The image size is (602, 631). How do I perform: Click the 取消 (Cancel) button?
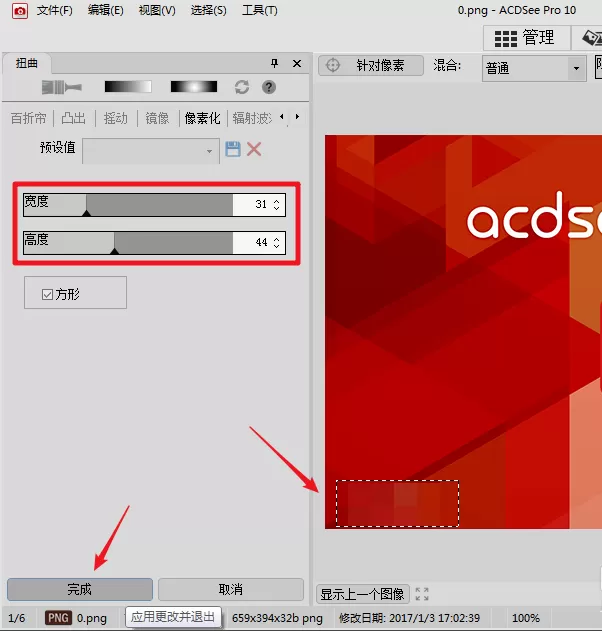pos(231,590)
